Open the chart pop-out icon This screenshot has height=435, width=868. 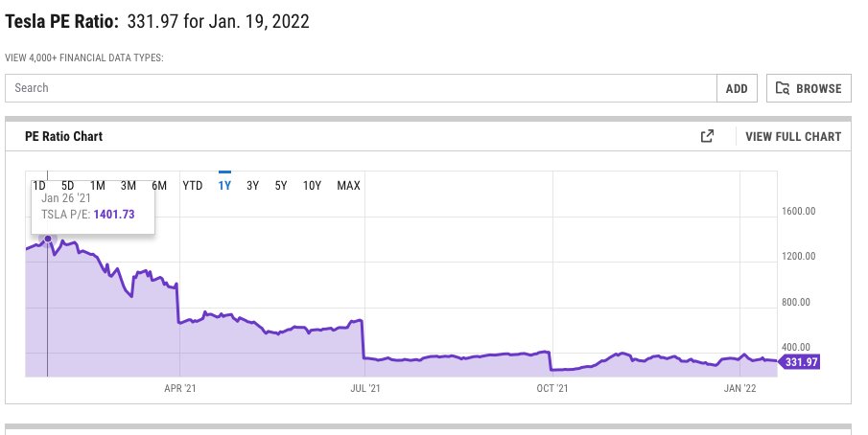point(708,136)
